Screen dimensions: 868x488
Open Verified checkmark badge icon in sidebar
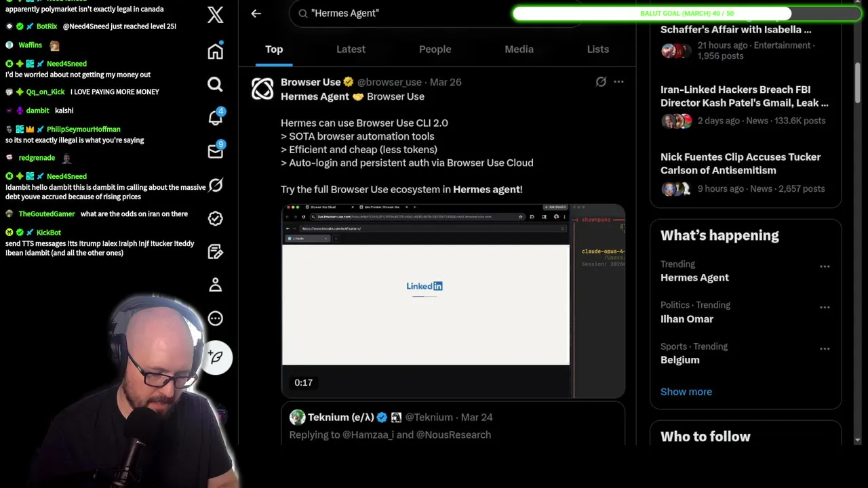[215, 218]
